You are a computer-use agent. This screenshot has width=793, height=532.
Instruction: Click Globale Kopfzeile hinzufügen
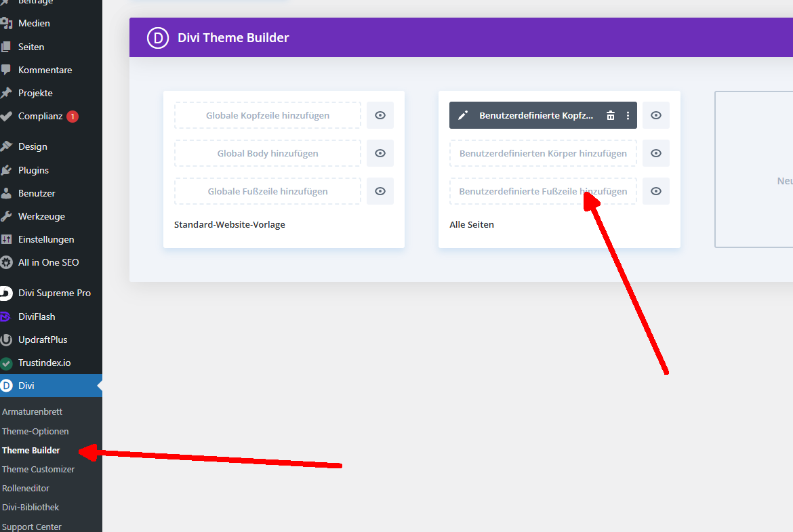click(x=268, y=115)
